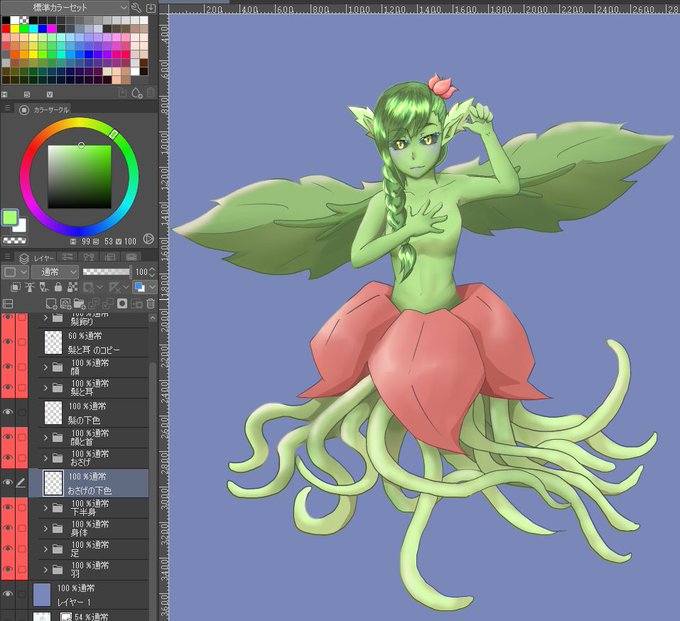The image size is (680, 621).
Task: Open the 通常 blending mode dropdown
Action: [x=55, y=272]
